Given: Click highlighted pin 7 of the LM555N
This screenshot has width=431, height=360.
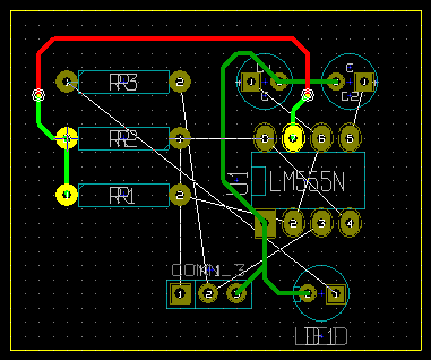Looking at the screenshot, I should tap(293, 138).
